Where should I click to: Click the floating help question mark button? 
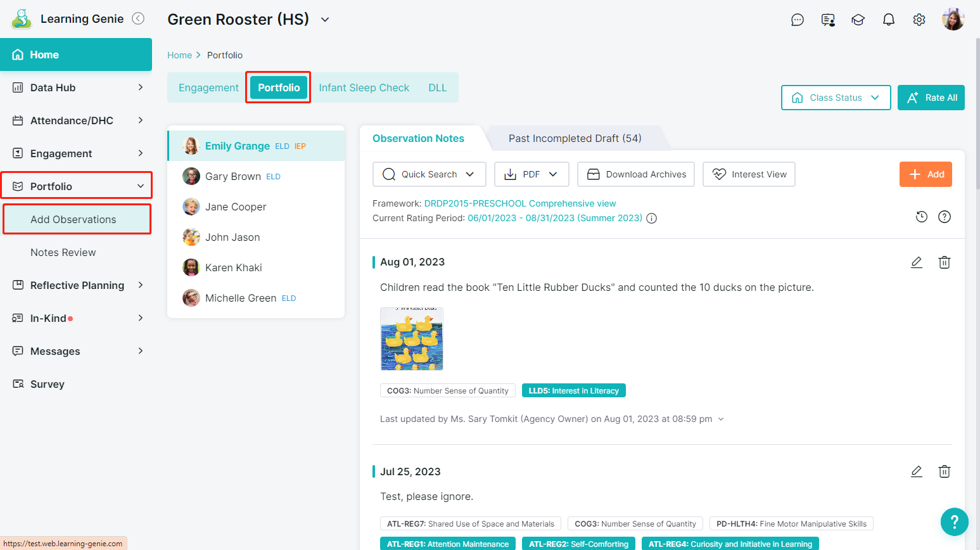[954, 521]
